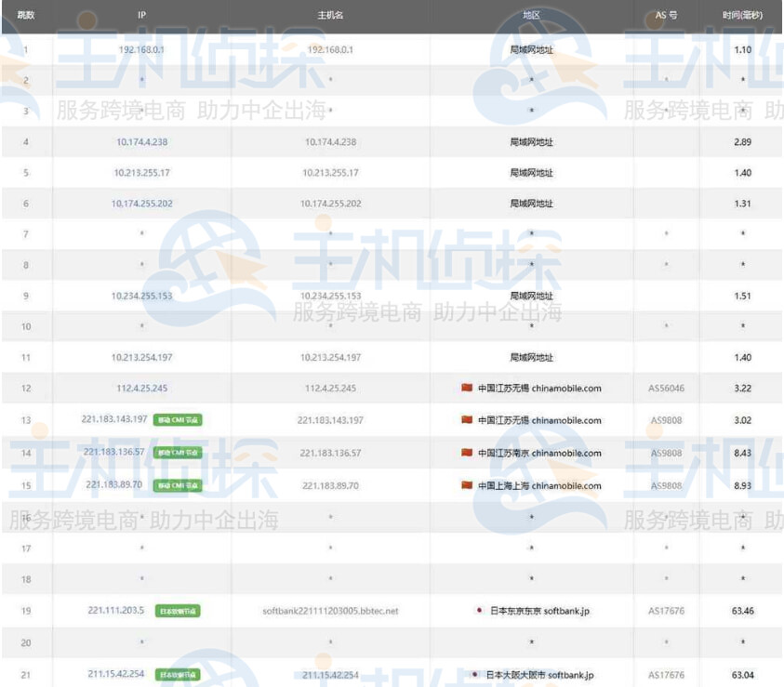Click the 地区 column header
This screenshot has height=687, width=784.
click(x=531, y=15)
